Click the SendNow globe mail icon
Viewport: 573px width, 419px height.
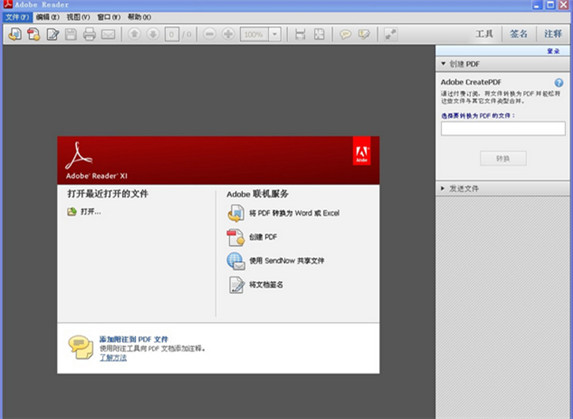[x=236, y=262]
